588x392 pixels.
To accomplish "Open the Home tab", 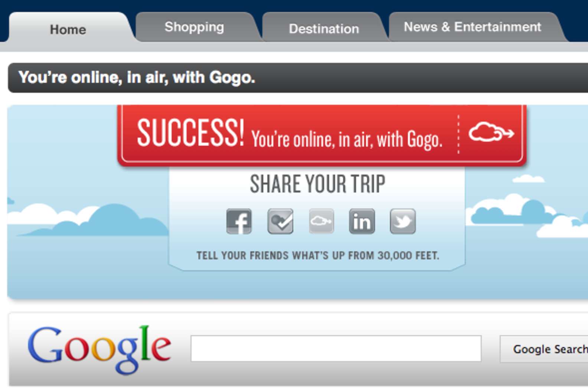I will (68, 29).
